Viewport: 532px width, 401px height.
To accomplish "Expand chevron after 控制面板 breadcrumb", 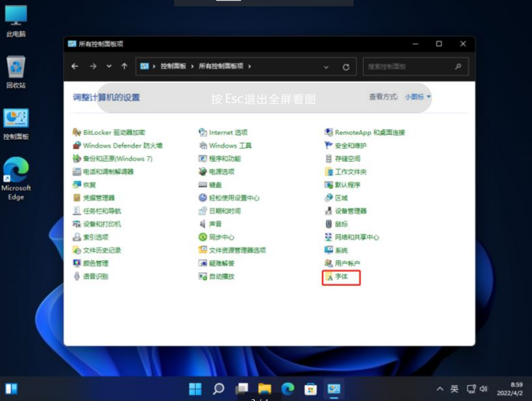I will coord(192,66).
